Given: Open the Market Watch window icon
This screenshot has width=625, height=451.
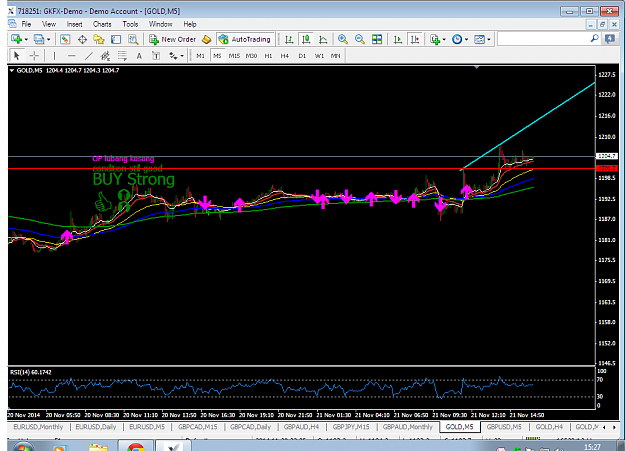Looking at the screenshot, I should pyautogui.click(x=65, y=39).
